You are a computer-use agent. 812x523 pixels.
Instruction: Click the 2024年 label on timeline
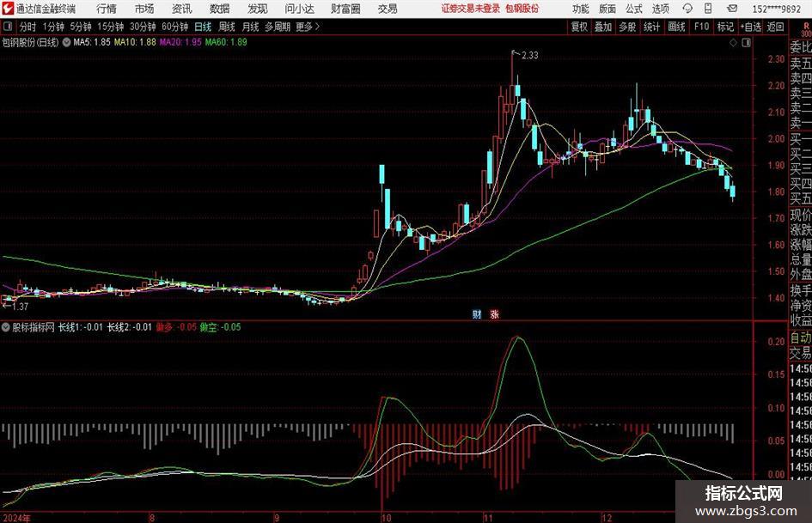pyautogui.click(x=16, y=518)
